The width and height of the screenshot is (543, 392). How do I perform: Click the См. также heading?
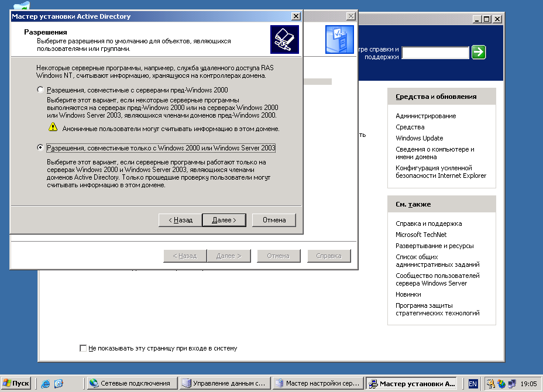click(x=413, y=204)
